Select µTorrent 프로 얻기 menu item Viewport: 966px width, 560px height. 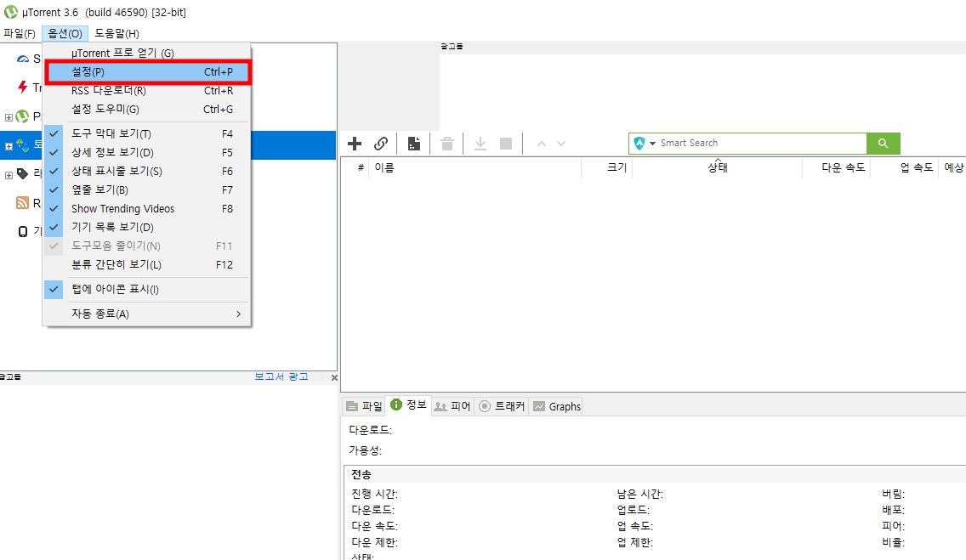(147, 53)
